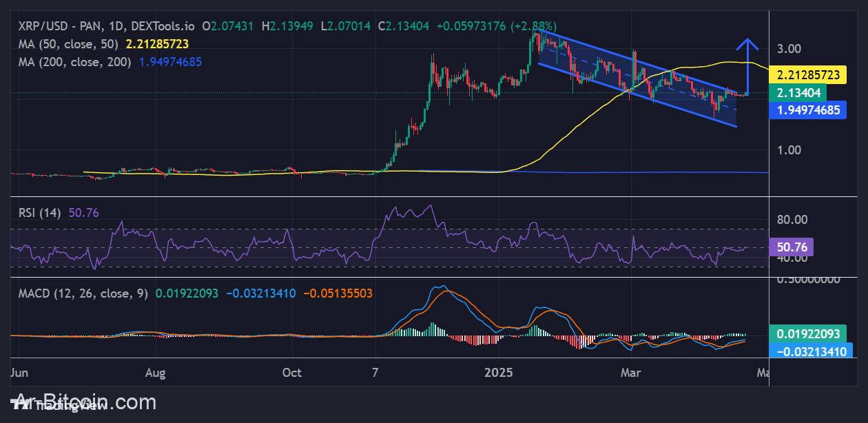Click the MACD line value -0.03213410 in legend
This screenshot has height=423, width=868.
point(260,293)
